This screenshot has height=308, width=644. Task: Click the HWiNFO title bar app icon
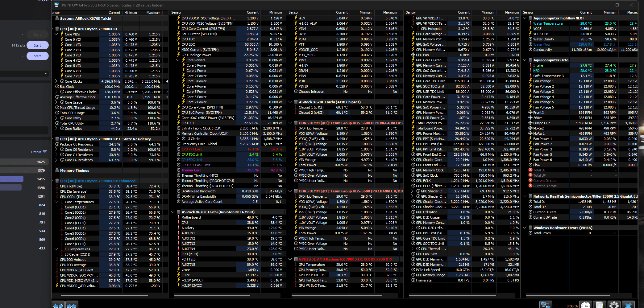click(56, 5)
